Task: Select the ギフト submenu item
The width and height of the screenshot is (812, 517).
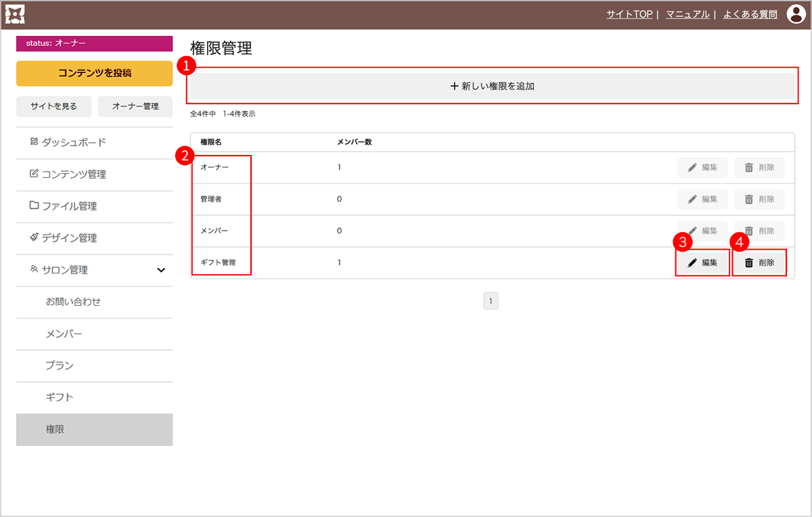Action: pyautogui.click(x=60, y=397)
